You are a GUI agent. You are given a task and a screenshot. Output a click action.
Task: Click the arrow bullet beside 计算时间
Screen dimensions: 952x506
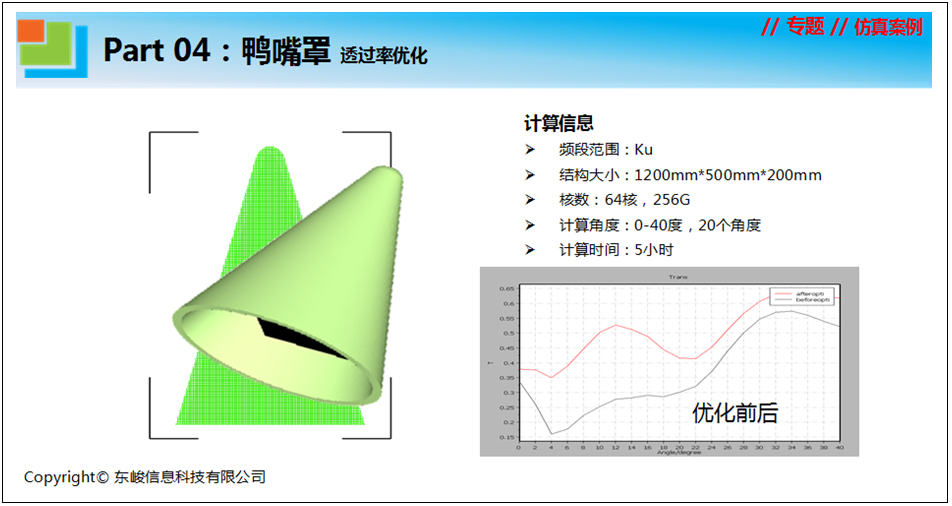pos(530,250)
